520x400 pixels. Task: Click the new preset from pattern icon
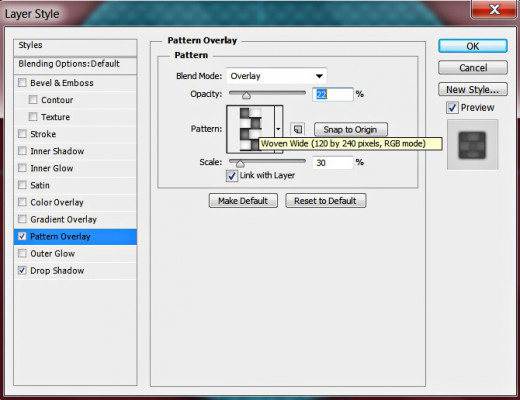tap(297, 129)
